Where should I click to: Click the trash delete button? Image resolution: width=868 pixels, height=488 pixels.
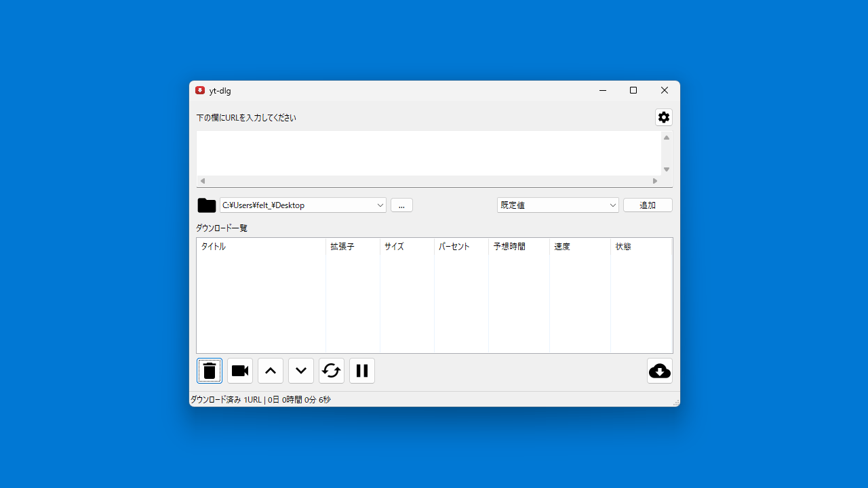coord(210,371)
